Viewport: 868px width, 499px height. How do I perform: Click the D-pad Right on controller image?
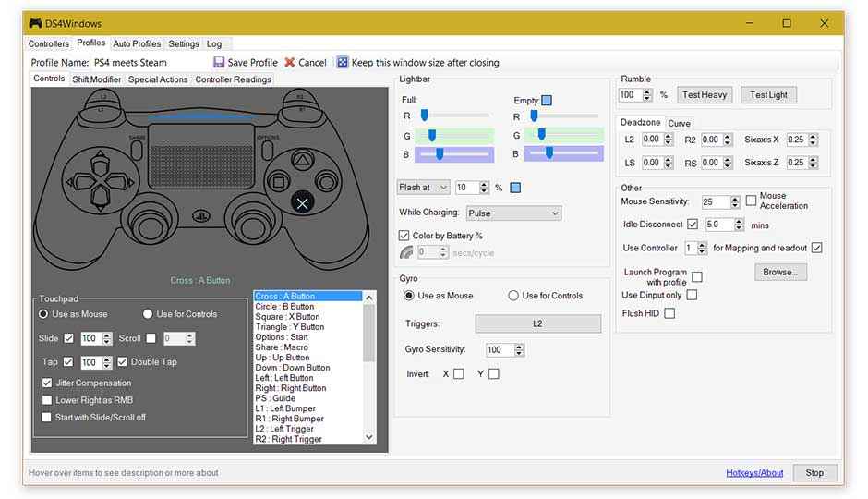121,181
